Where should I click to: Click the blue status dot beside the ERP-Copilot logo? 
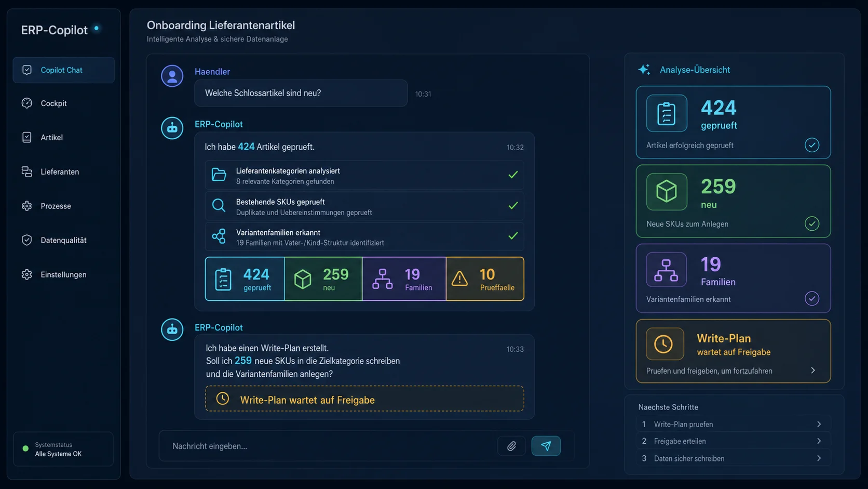(97, 29)
